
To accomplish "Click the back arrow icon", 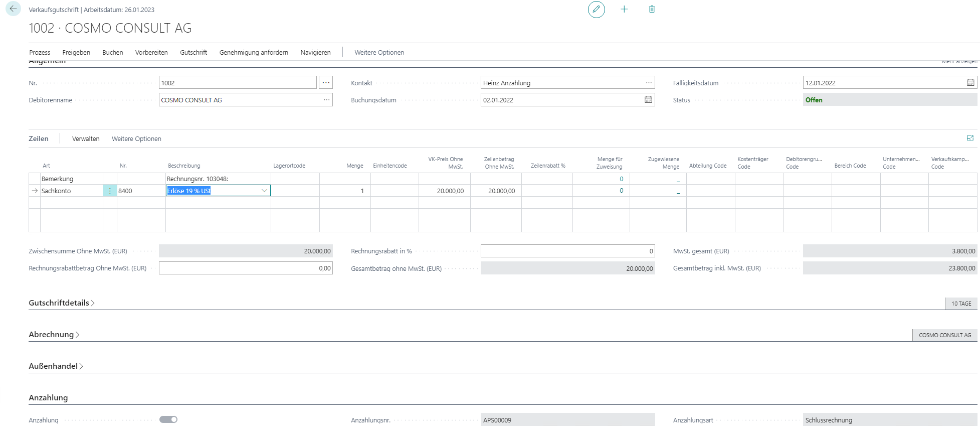I will point(13,9).
